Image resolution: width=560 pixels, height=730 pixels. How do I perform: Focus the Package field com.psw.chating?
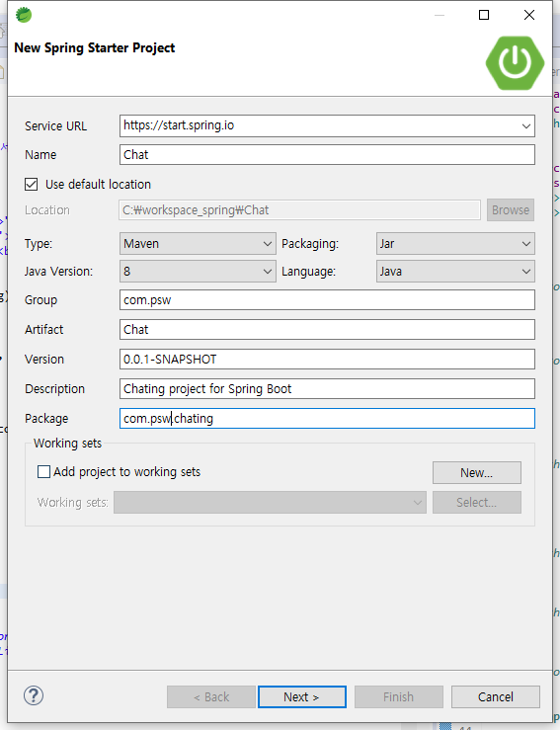[x=327, y=419]
